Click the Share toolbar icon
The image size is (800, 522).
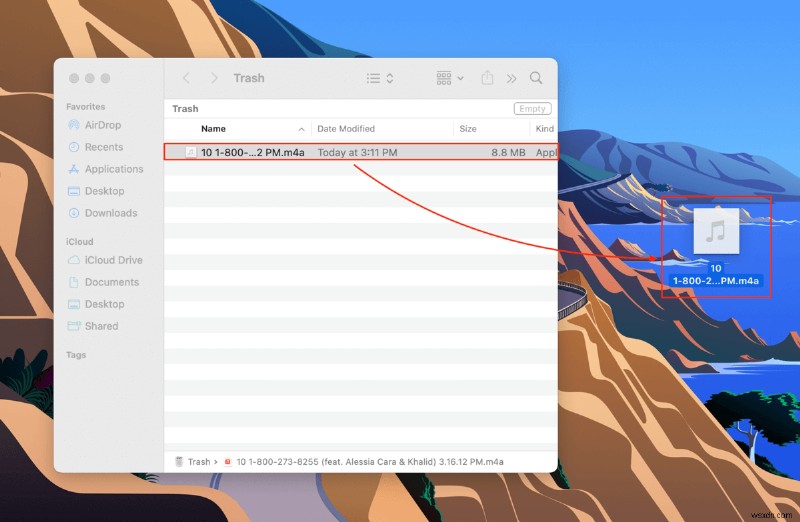[x=487, y=78]
